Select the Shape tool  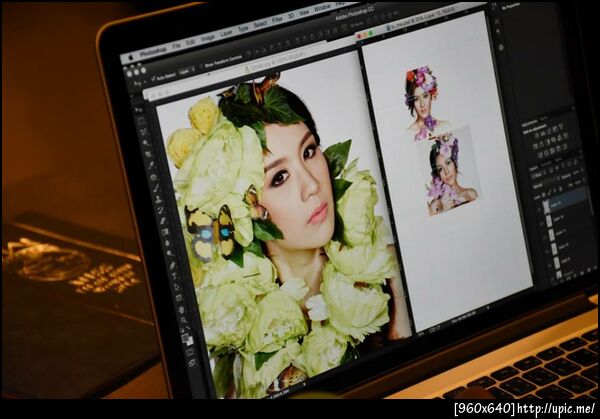(x=180, y=298)
